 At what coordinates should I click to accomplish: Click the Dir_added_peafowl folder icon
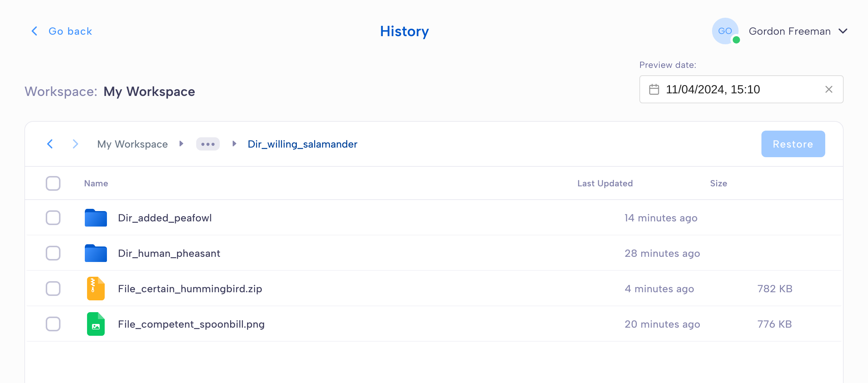[x=96, y=218]
